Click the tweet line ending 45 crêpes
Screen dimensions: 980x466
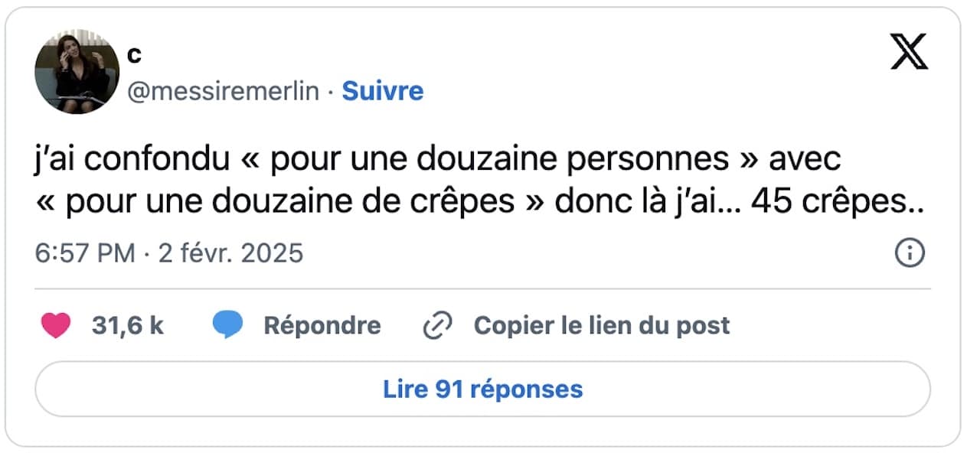[x=481, y=201]
